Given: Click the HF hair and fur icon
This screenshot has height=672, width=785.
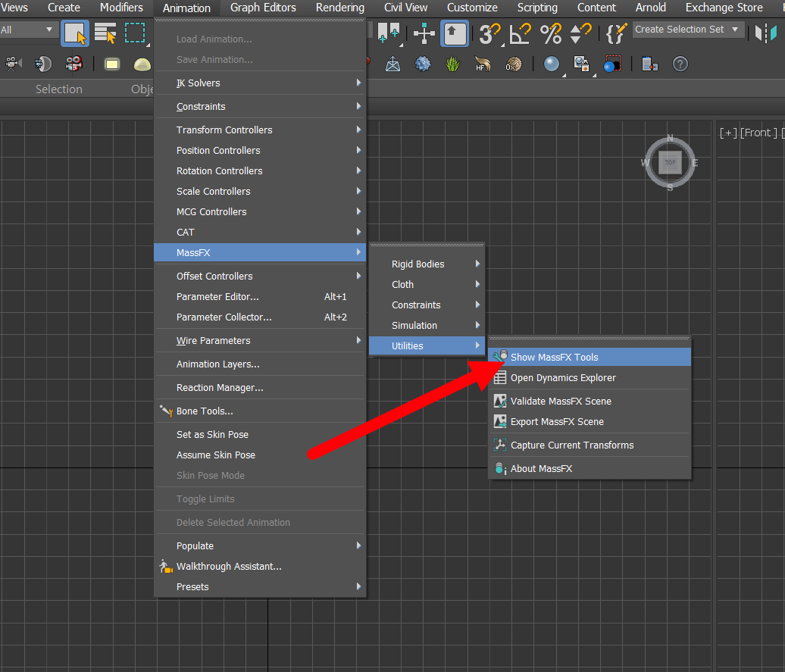Looking at the screenshot, I should click(x=483, y=64).
